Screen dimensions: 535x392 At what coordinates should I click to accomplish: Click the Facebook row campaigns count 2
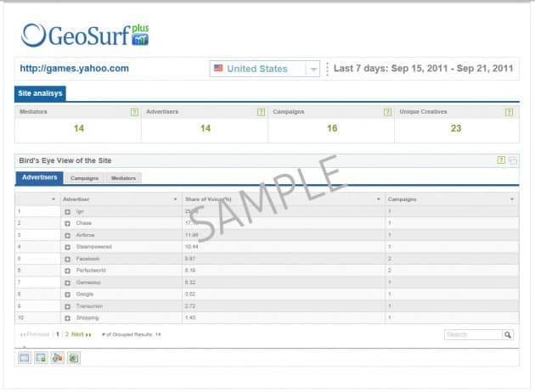point(390,259)
